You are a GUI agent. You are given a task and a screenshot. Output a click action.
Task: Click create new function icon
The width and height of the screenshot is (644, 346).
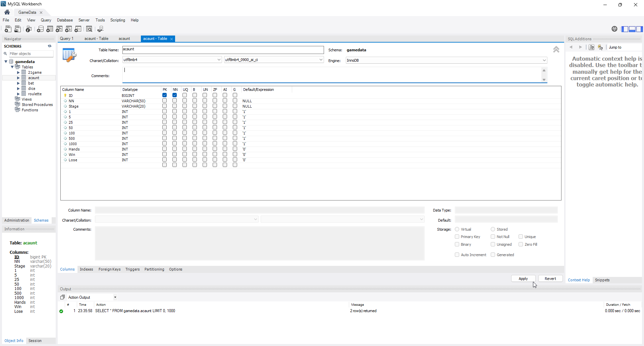point(78,29)
